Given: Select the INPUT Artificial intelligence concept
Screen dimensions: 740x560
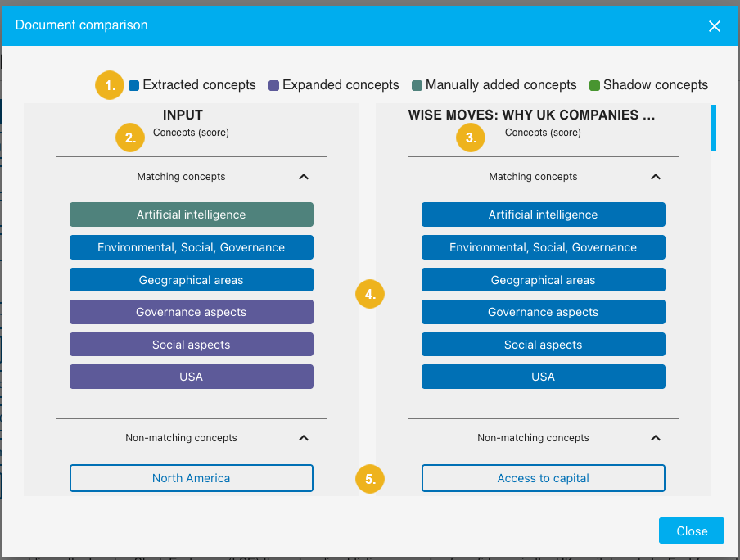Looking at the screenshot, I should 192,215.
